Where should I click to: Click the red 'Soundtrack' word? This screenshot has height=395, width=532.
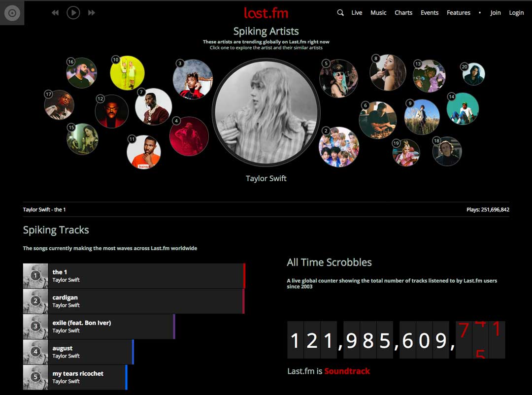point(347,371)
